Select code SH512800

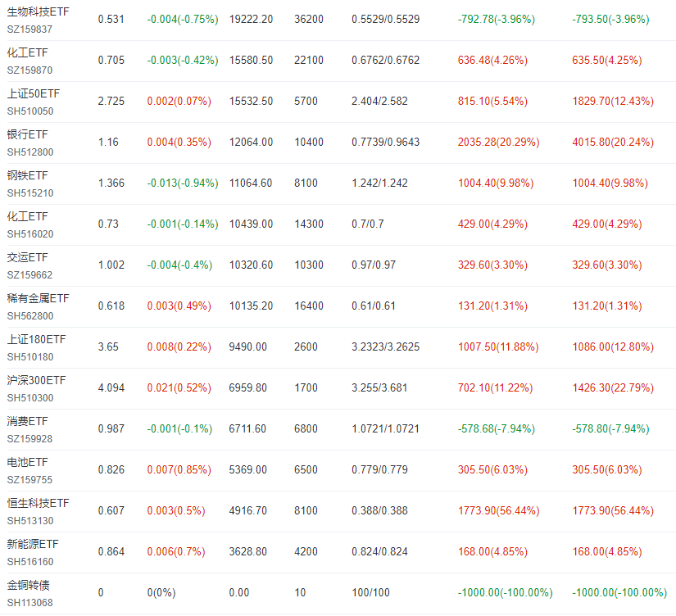coord(30,152)
